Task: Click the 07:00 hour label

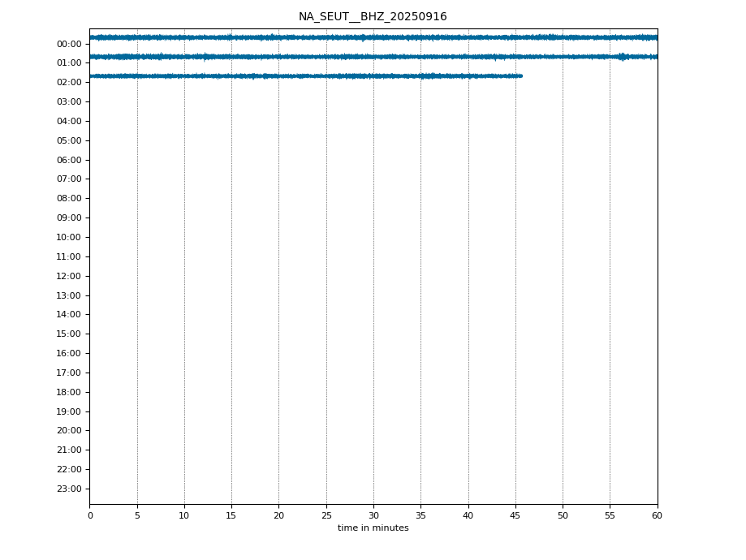Action: click(x=69, y=179)
